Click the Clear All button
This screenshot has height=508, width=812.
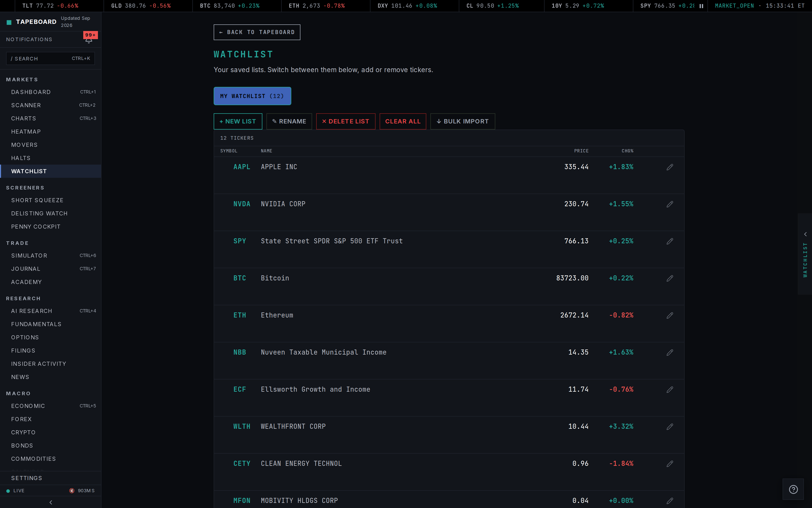403,121
